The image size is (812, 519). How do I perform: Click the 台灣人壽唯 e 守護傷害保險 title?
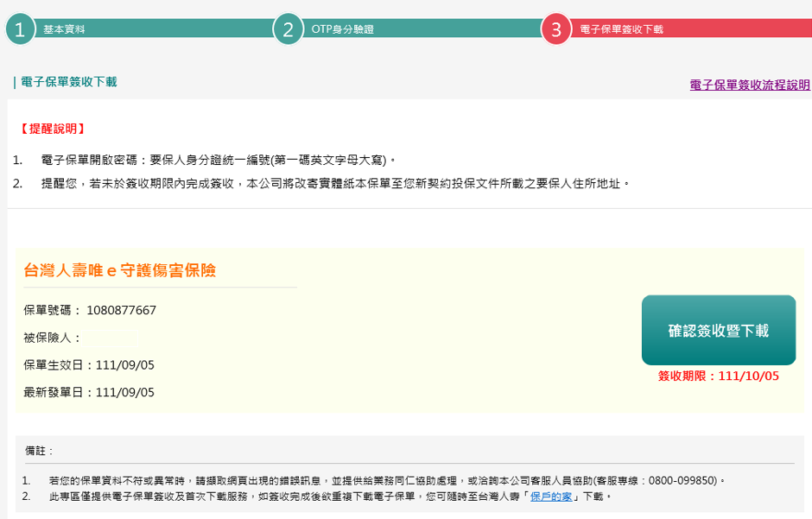click(119, 270)
